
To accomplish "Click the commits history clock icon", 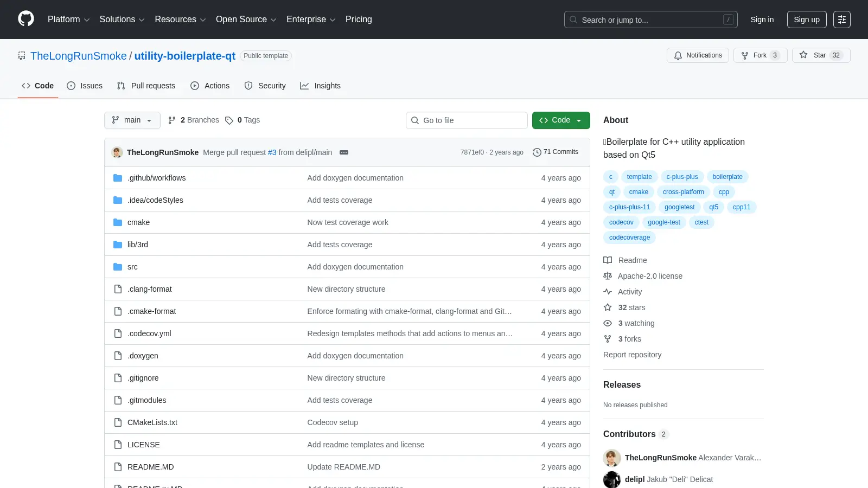I will tap(537, 152).
